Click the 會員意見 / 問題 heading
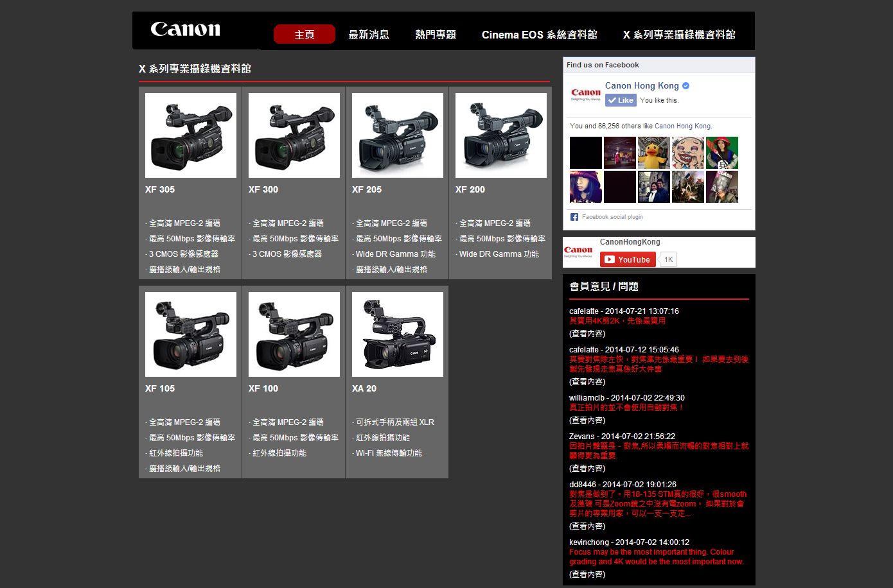893x588 pixels. click(604, 286)
